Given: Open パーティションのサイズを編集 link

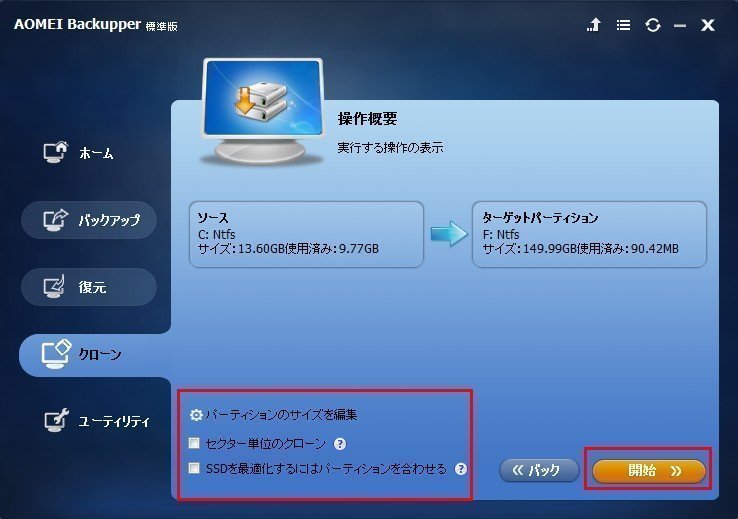Looking at the screenshot, I should click(281, 415).
